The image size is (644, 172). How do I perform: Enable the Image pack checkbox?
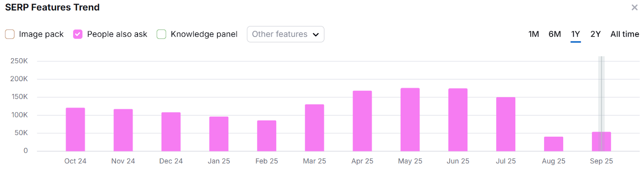tap(10, 34)
